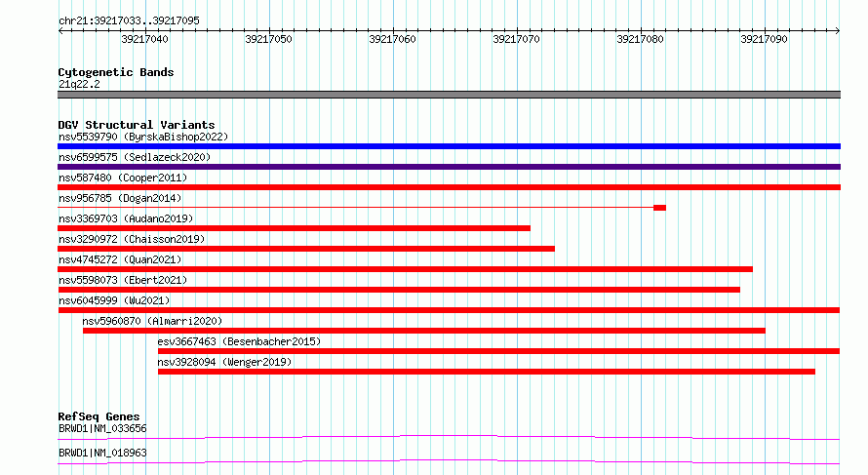Select the purple nsv6599575 variant bar

click(449, 167)
